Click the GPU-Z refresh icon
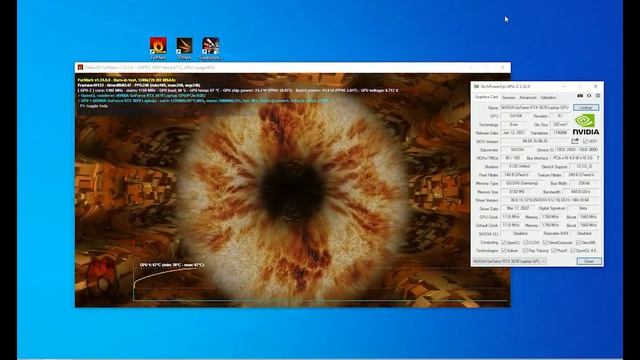The image size is (640, 360). (589, 96)
